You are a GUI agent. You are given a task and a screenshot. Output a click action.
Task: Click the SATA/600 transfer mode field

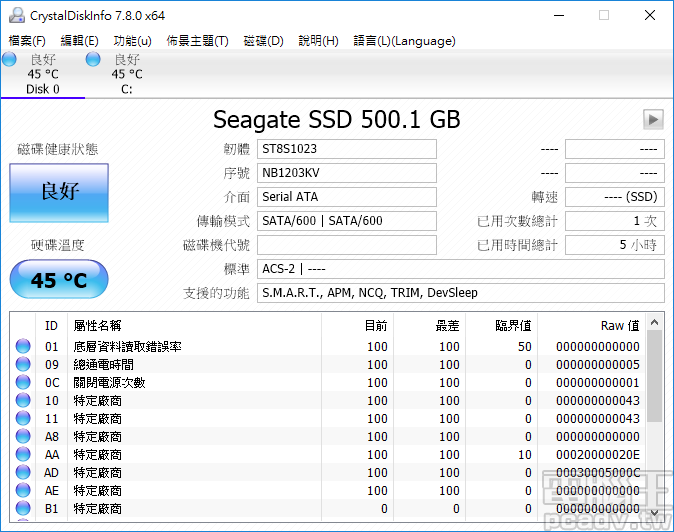coord(347,221)
